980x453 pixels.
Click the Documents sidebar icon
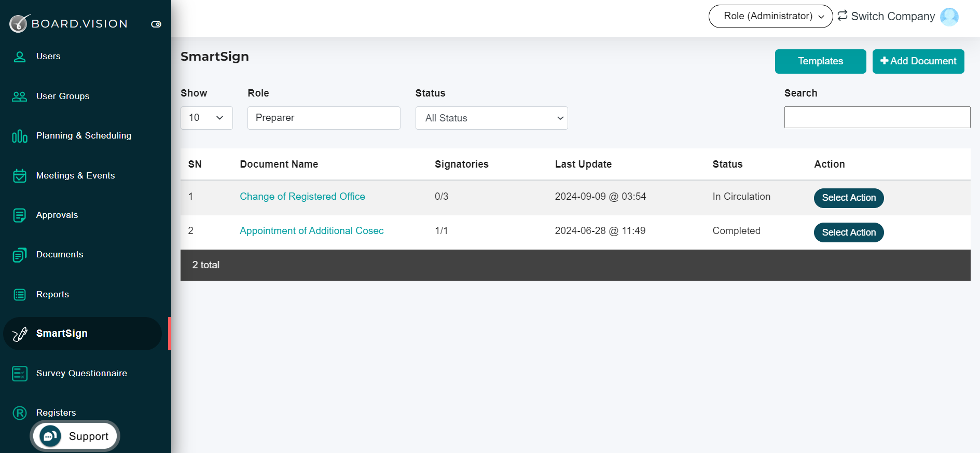20,255
